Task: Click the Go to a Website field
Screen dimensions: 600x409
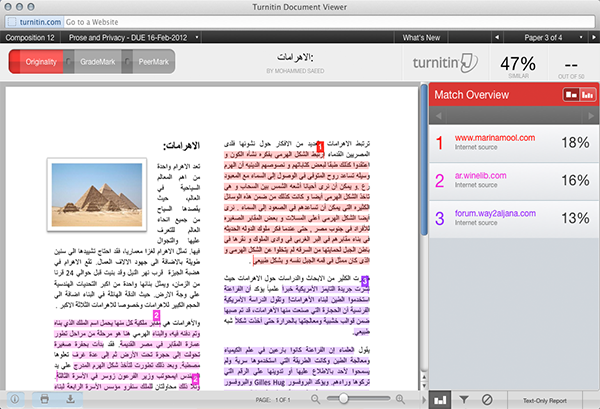Action: tap(329, 22)
